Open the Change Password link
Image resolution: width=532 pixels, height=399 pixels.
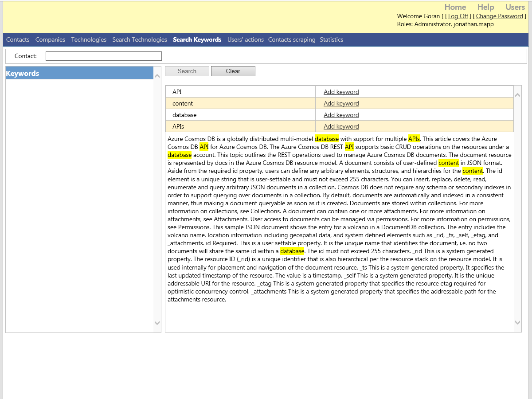500,16
